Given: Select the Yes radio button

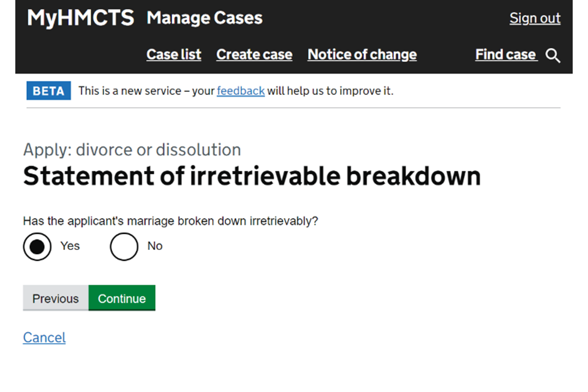Looking at the screenshot, I should [x=37, y=246].
